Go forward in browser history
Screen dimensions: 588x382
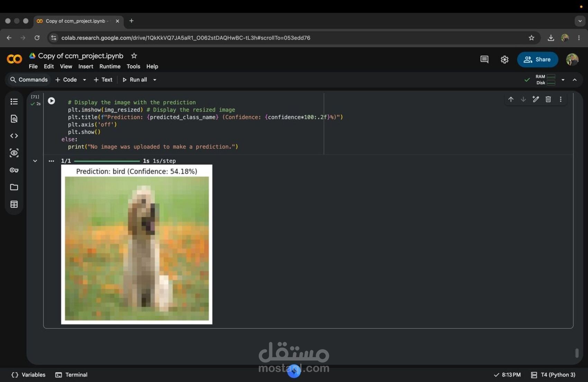(23, 38)
